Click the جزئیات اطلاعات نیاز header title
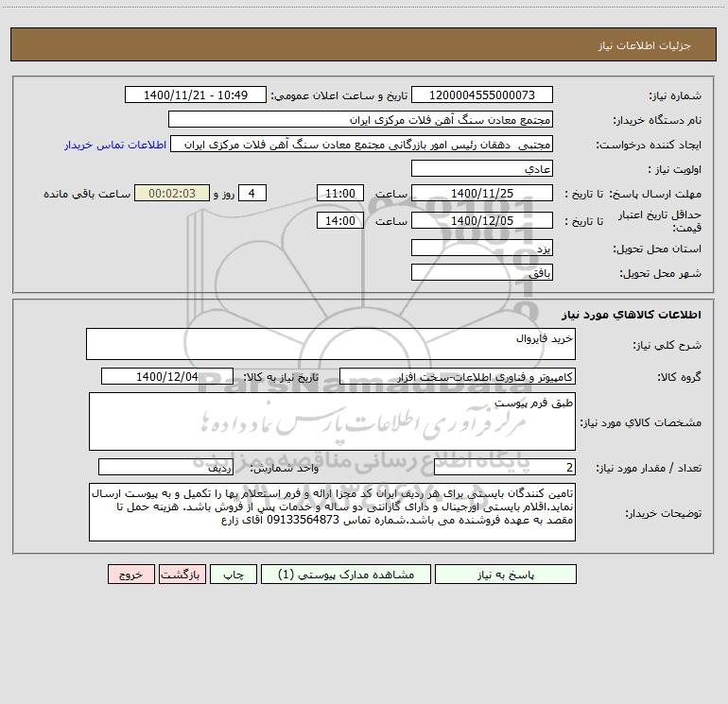The height and width of the screenshot is (704, 728). (645, 45)
